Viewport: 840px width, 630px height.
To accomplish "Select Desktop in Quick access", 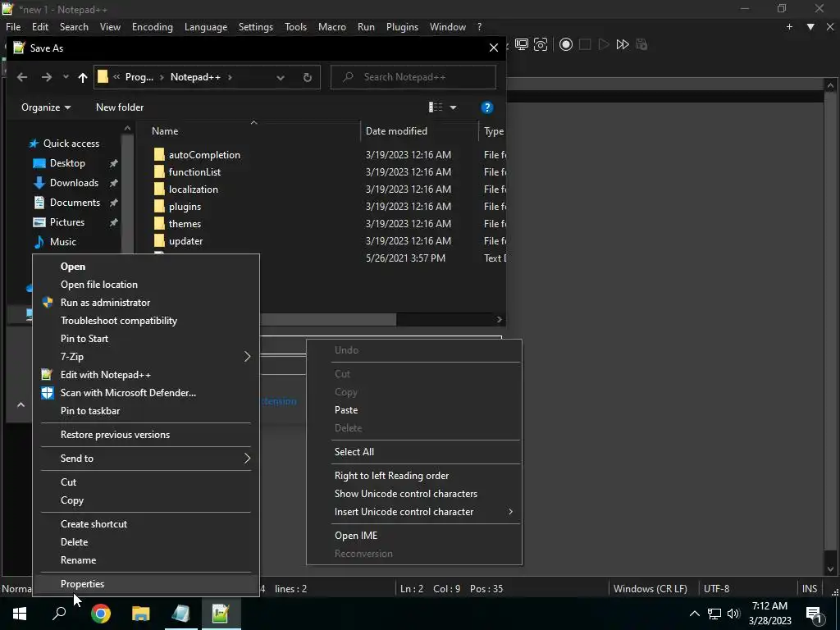I will 67,163.
